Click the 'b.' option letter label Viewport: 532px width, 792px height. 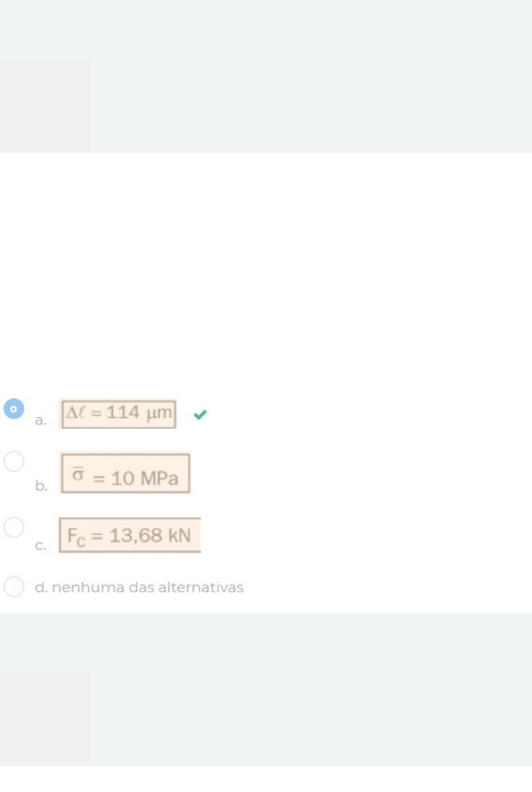pyautogui.click(x=41, y=486)
